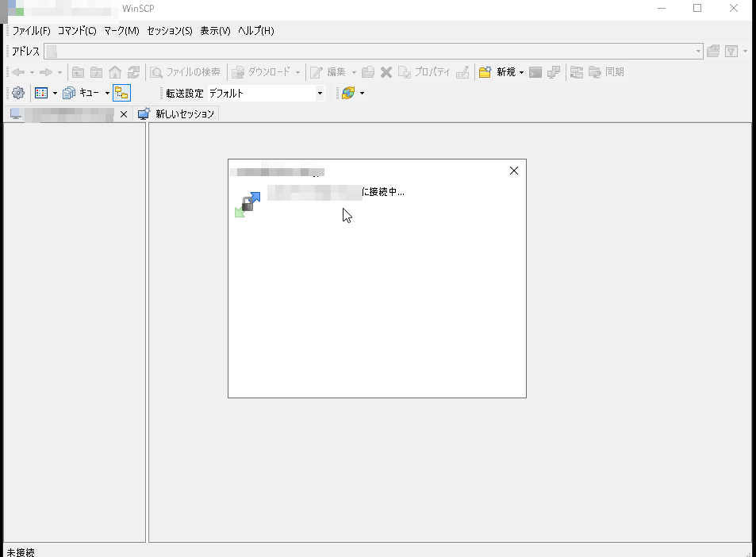The width and height of the screenshot is (756, 557).
Task: Open the ファイル(F) menu
Action: (x=31, y=31)
